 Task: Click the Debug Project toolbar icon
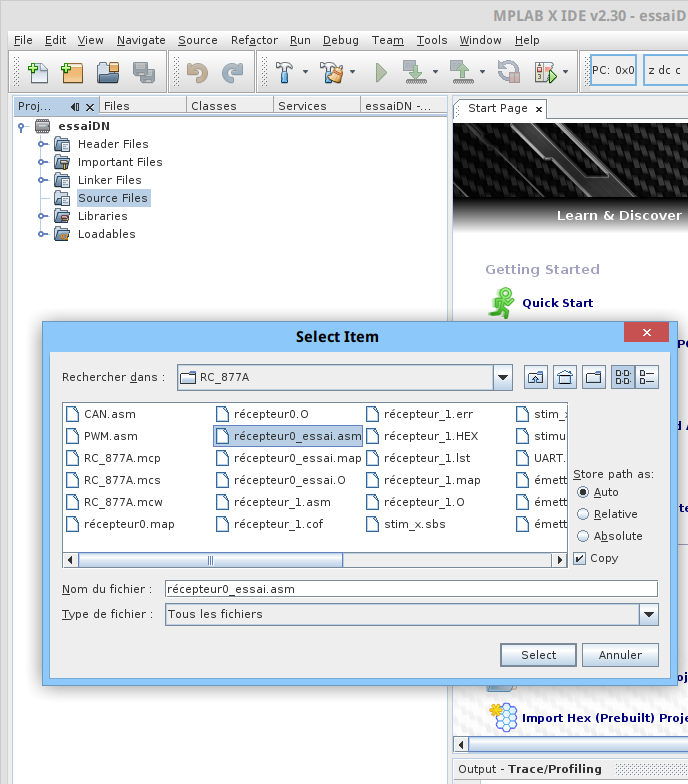coord(545,72)
